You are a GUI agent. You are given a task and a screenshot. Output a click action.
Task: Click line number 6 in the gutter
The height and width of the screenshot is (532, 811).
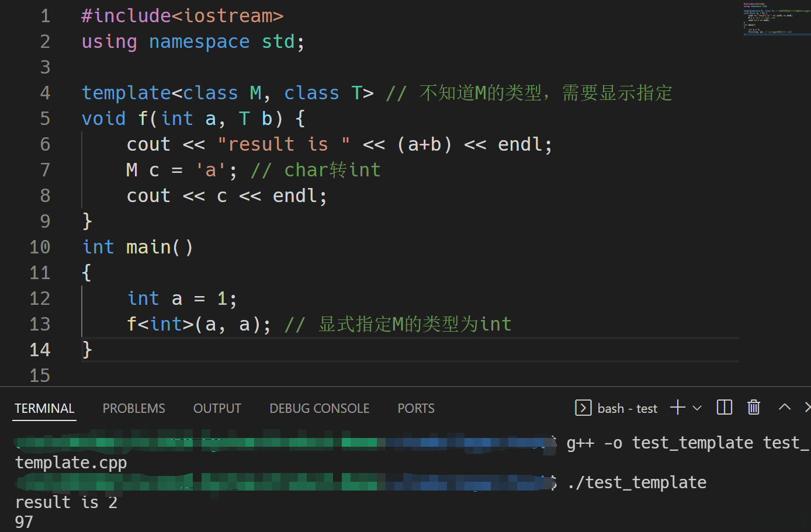click(45, 144)
